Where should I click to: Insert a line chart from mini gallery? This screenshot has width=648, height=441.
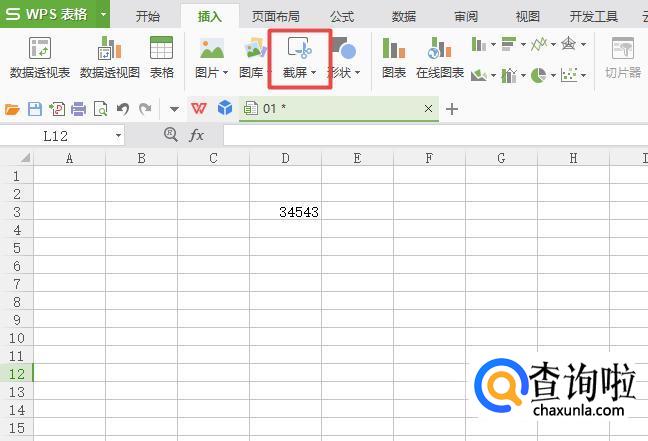(x=539, y=43)
